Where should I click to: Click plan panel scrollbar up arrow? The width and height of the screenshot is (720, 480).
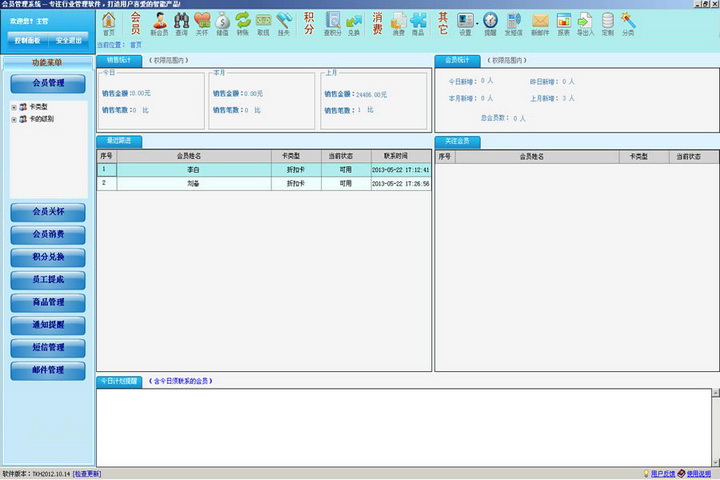715,393
